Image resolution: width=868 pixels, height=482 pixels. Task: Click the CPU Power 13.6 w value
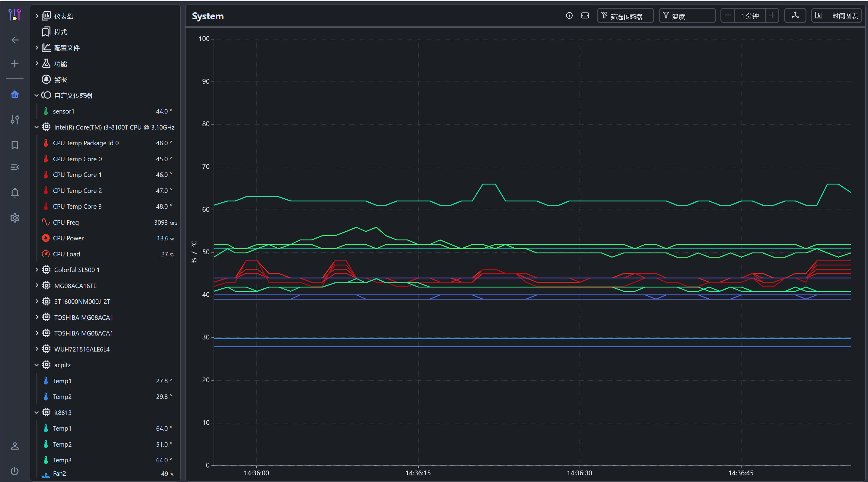pyautogui.click(x=165, y=238)
